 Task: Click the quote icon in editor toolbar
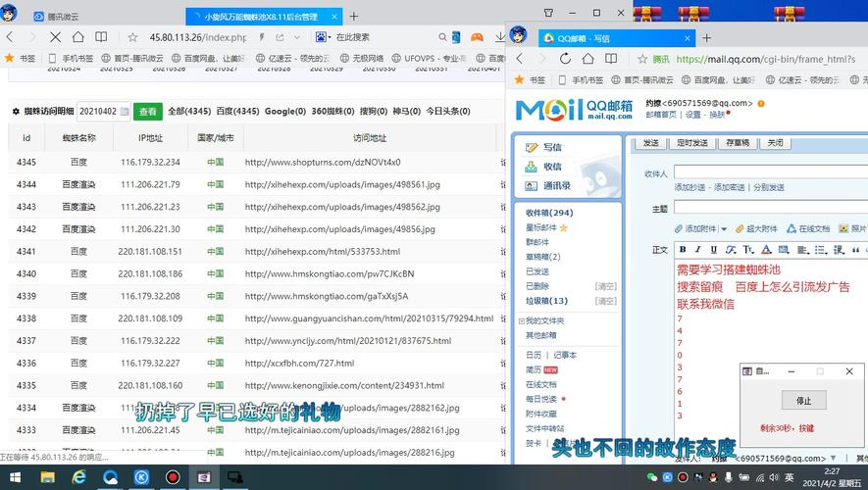click(x=855, y=250)
